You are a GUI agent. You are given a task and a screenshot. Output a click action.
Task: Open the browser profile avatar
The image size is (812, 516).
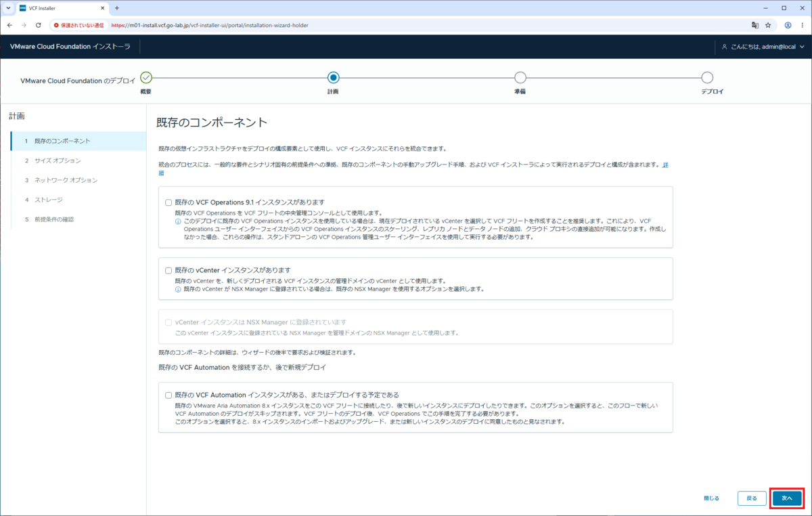pos(788,25)
